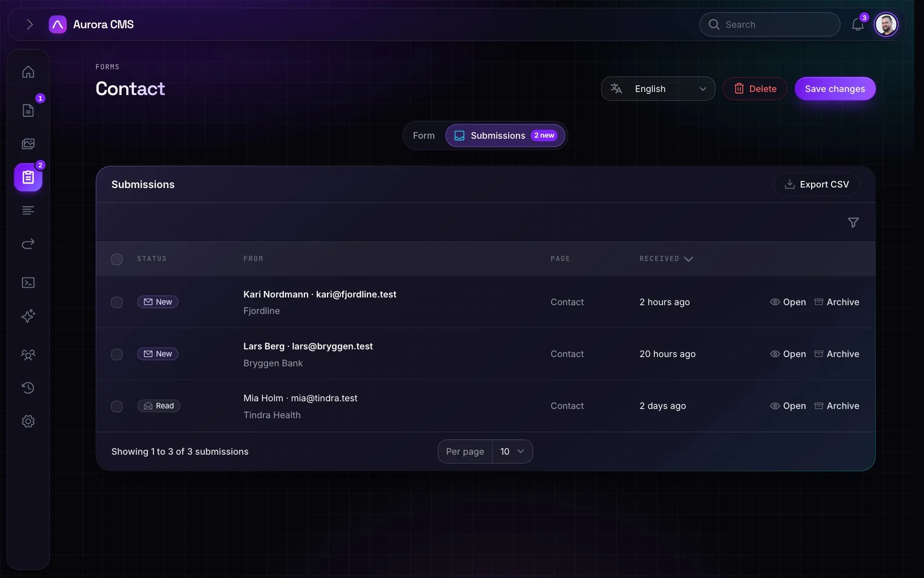The image size is (924, 578).
Task: Select the Mia Holm row checkbox
Action: [x=117, y=406]
